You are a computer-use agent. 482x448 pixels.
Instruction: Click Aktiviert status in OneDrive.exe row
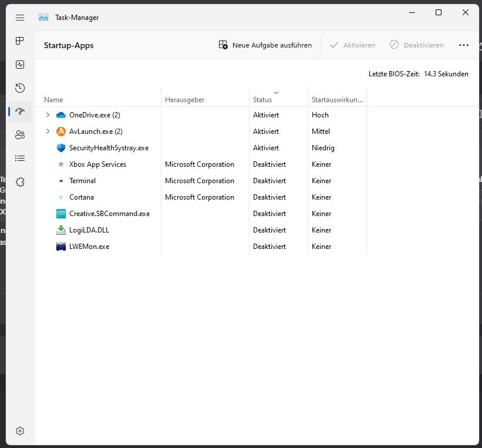[266, 115]
